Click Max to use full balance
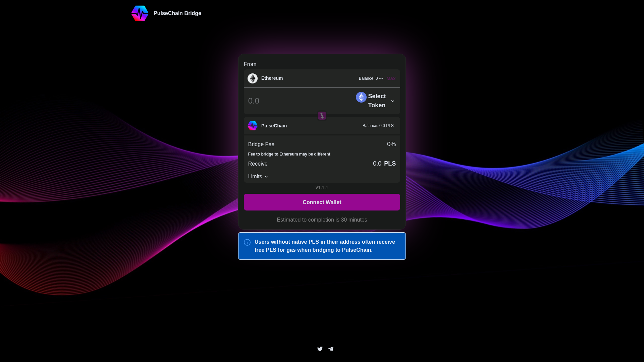Viewport: 644px width, 362px height. 391,78
